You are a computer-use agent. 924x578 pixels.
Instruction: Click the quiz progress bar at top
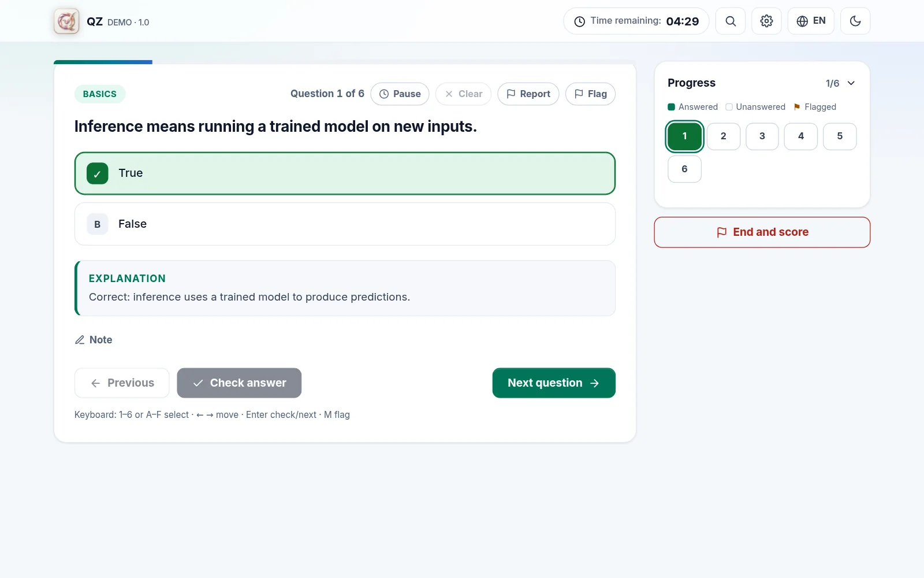click(345, 62)
